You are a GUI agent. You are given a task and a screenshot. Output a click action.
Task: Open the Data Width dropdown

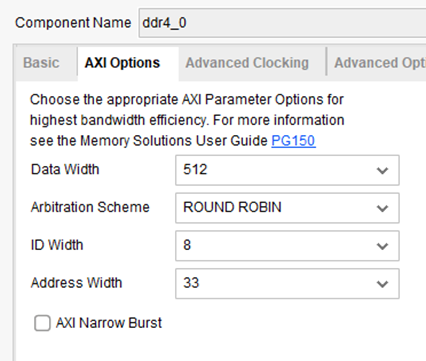287,170
